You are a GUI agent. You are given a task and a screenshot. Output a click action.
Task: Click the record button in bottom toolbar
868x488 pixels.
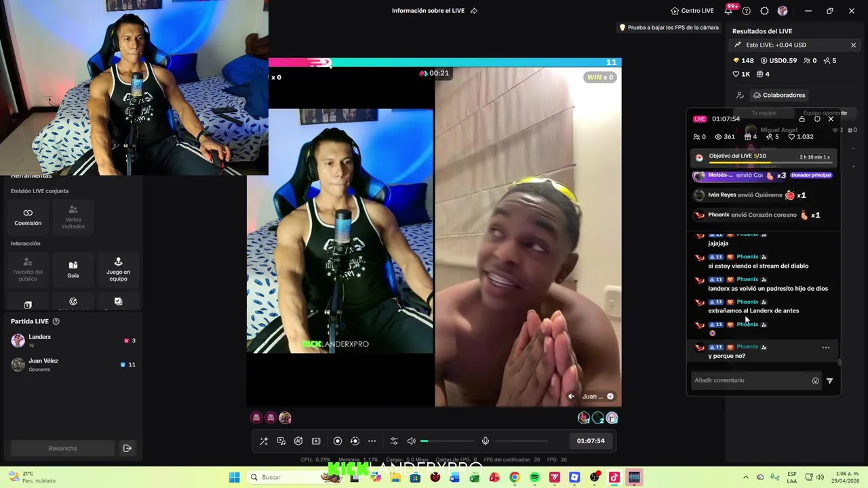click(x=338, y=441)
